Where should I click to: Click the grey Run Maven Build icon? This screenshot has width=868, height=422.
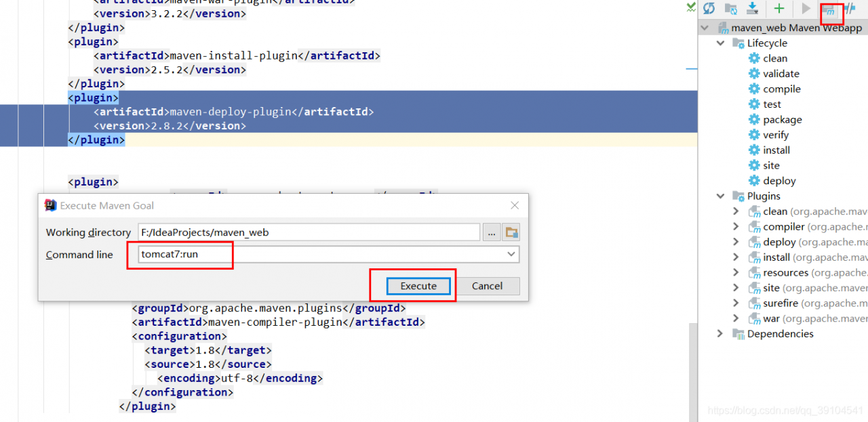point(806,9)
